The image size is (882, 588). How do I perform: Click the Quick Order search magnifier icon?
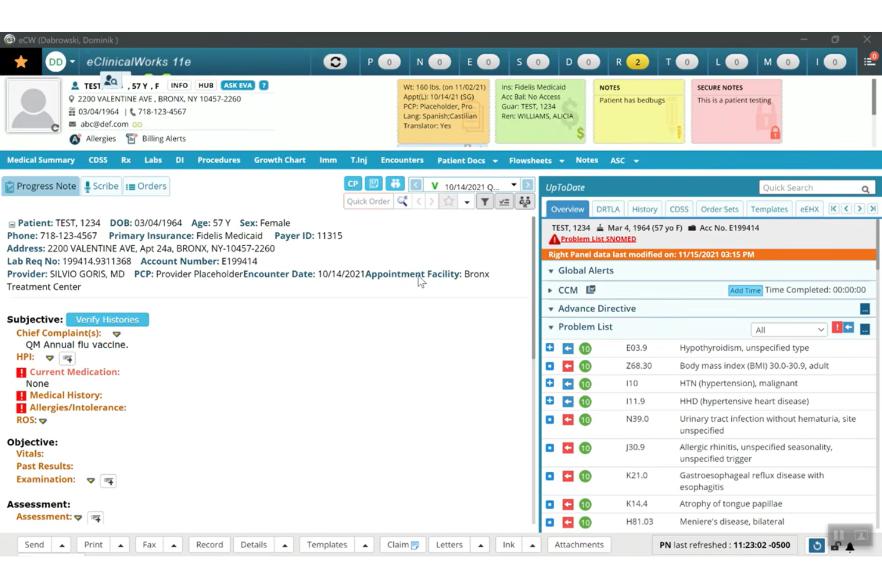[402, 201]
